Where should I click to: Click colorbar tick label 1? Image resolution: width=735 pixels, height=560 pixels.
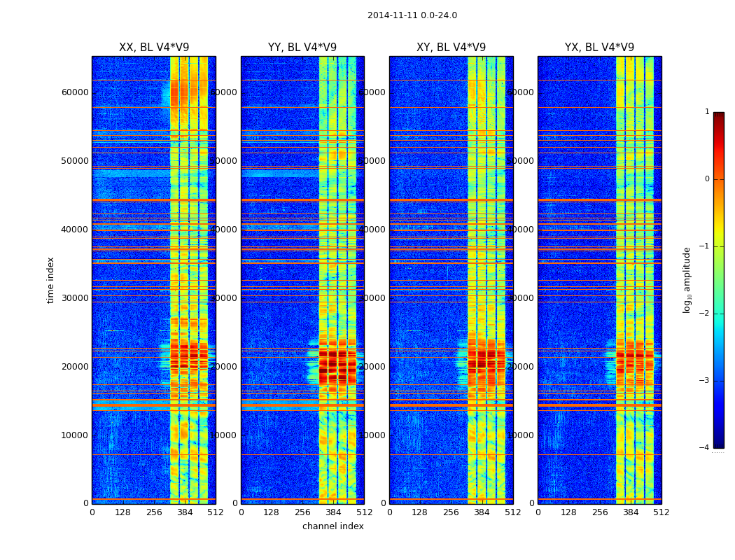point(707,112)
